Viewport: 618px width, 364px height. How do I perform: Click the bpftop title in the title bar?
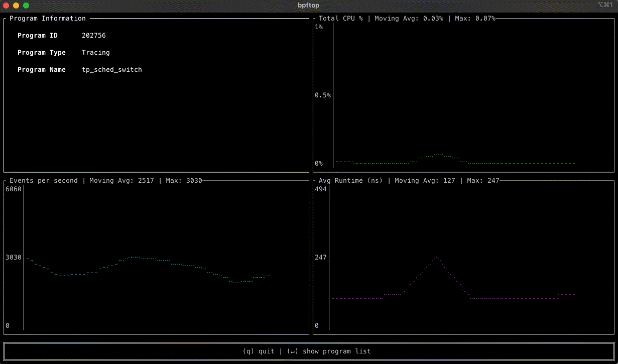(x=308, y=5)
